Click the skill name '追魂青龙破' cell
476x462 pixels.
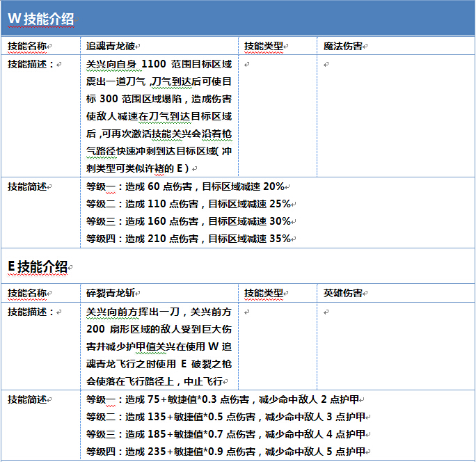click(111, 46)
